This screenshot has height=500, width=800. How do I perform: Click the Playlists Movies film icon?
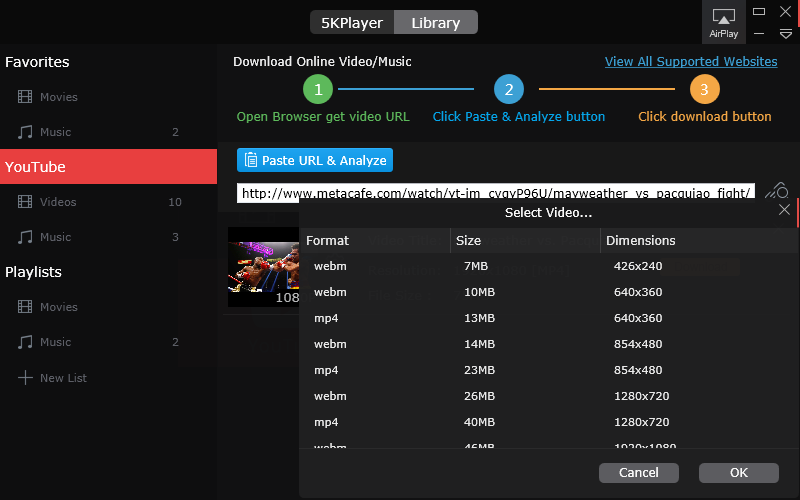(25, 307)
